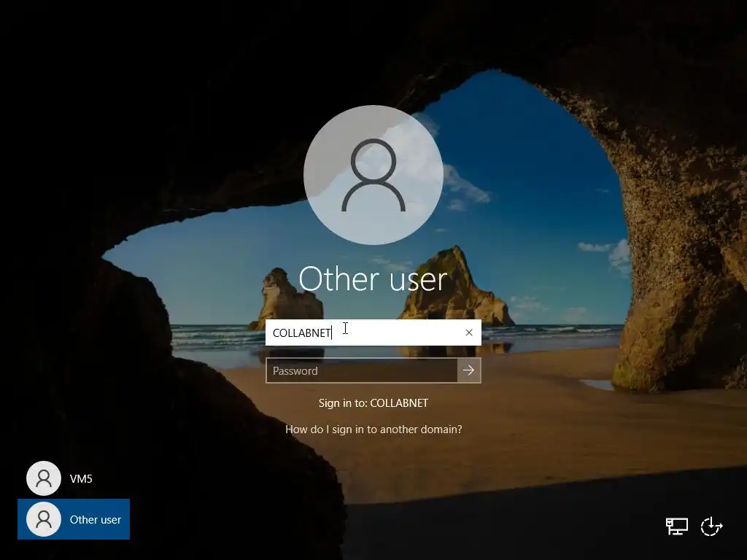This screenshot has height=560, width=747.
Task: Open the Ease of Access icon
Action: (712, 526)
